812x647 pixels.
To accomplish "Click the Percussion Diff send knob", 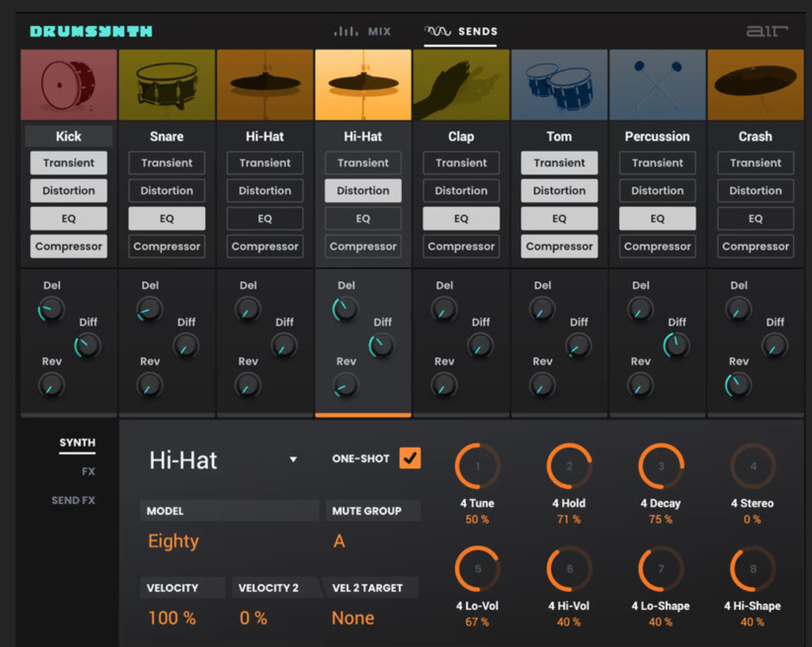I will 676,346.
